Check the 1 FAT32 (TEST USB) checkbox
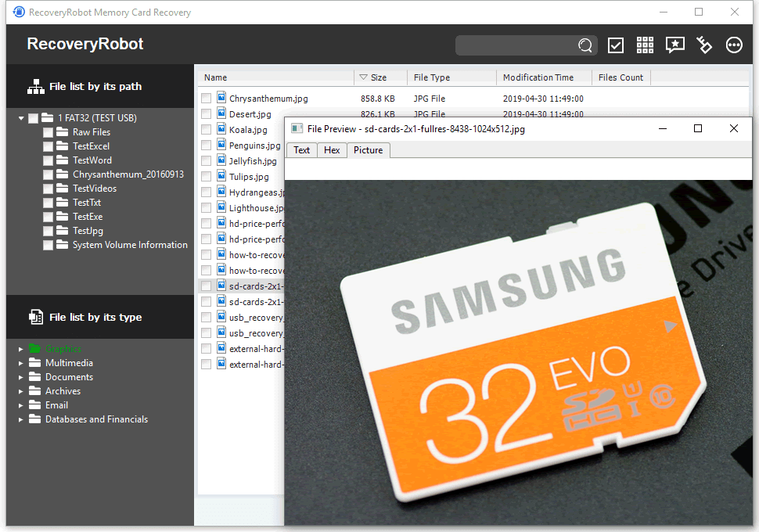The image size is (759, 532). (34, 118)
